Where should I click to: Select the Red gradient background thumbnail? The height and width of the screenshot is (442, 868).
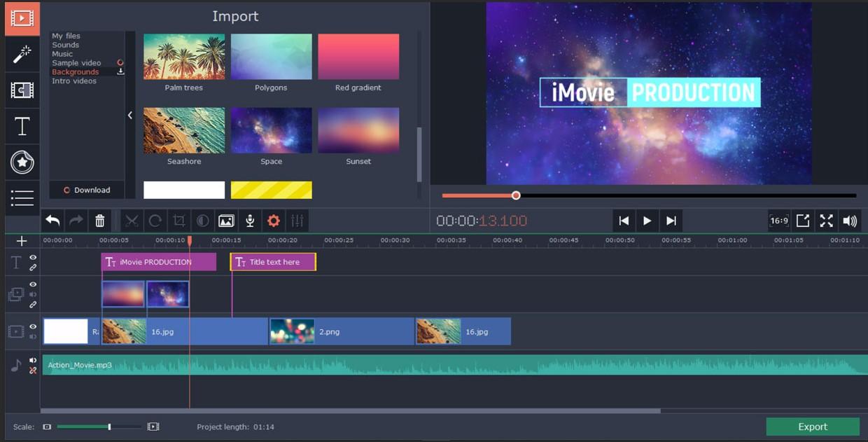coord(358,57)
